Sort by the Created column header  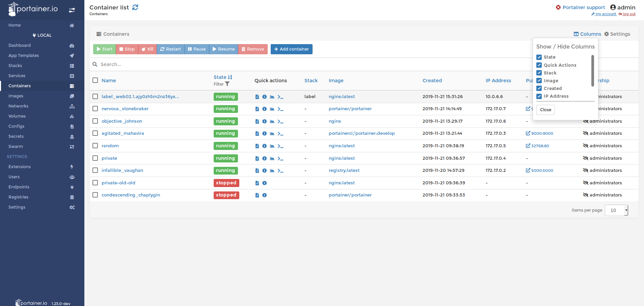click(432, 81)
